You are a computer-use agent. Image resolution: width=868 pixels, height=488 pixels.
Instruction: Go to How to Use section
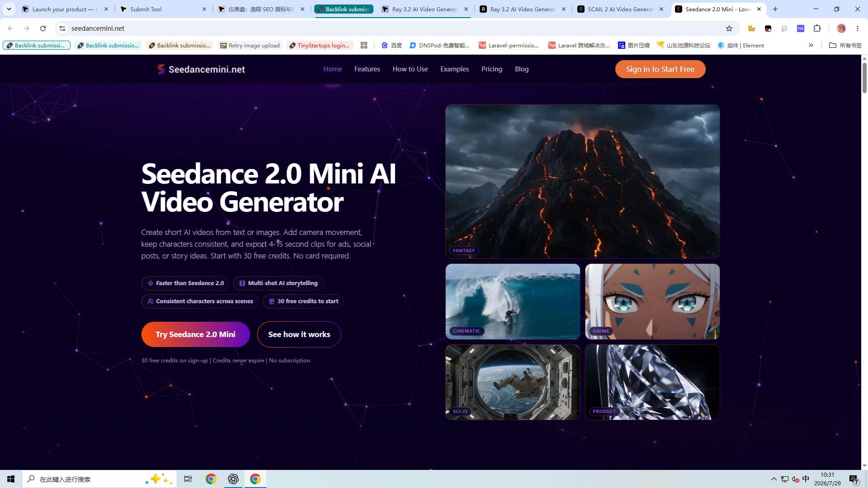(x=410, y=69)
